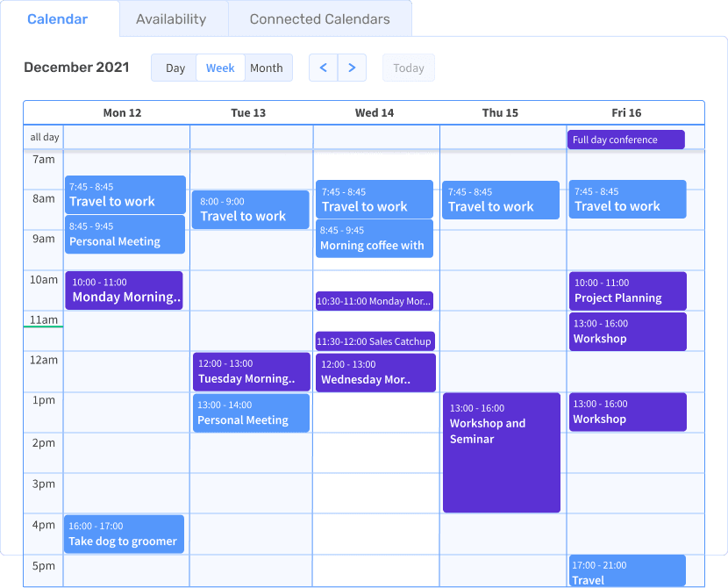Open the Monday Morning.. 10:00 event
Viewport: 728px width, 588px height.
point(124,290)
